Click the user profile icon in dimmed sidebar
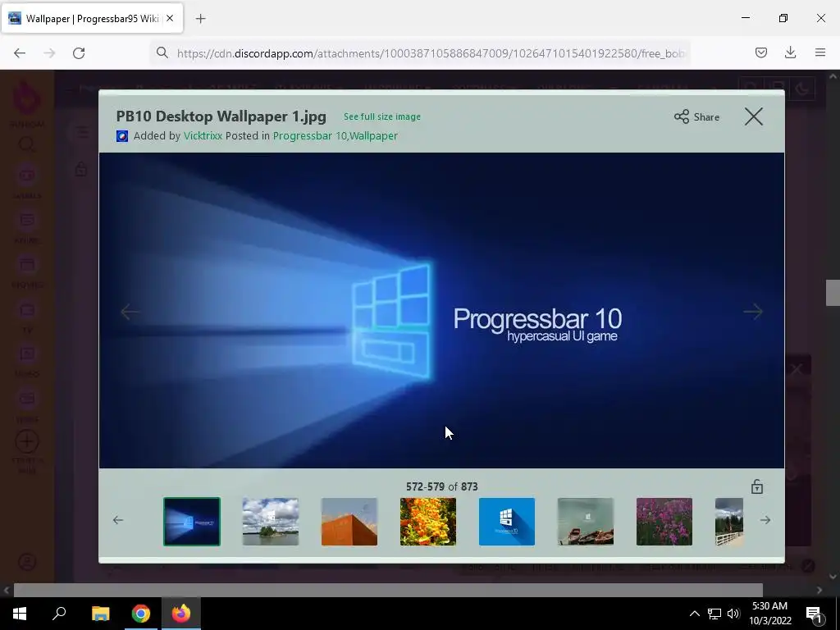Image resolution: width=840 pixels, height=630 pixels. click(27, 562)
